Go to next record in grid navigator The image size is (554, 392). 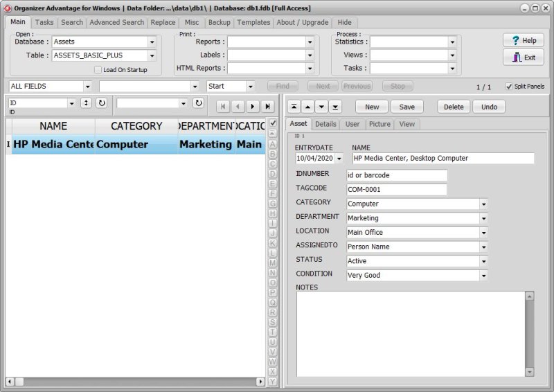[x=253, y=107]
